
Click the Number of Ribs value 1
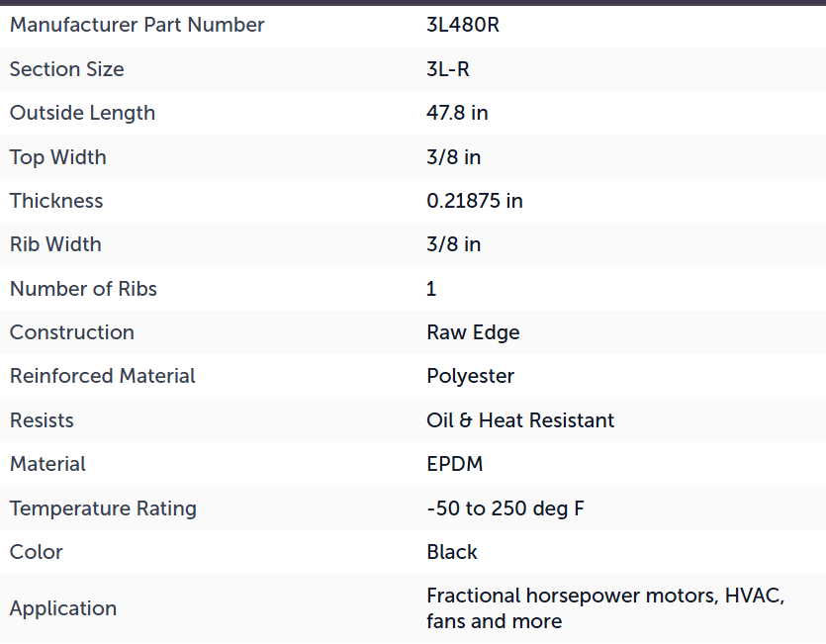point(431,289)
